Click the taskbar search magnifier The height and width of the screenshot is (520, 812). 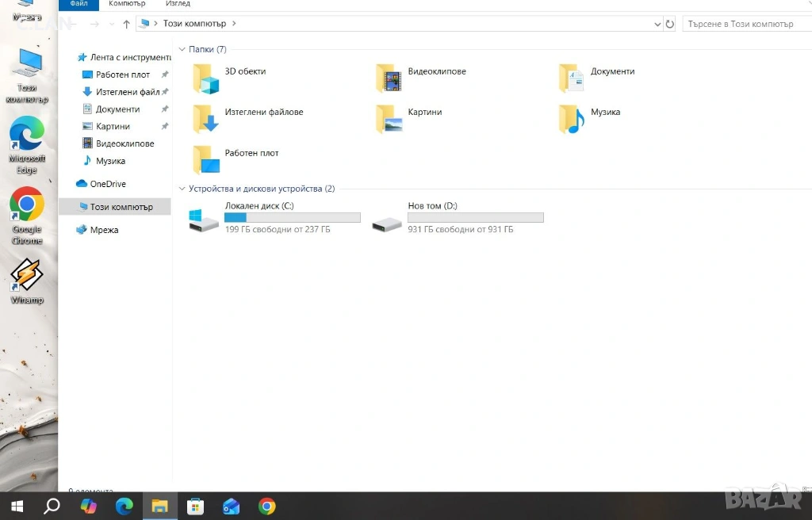[x=52, y=507]
